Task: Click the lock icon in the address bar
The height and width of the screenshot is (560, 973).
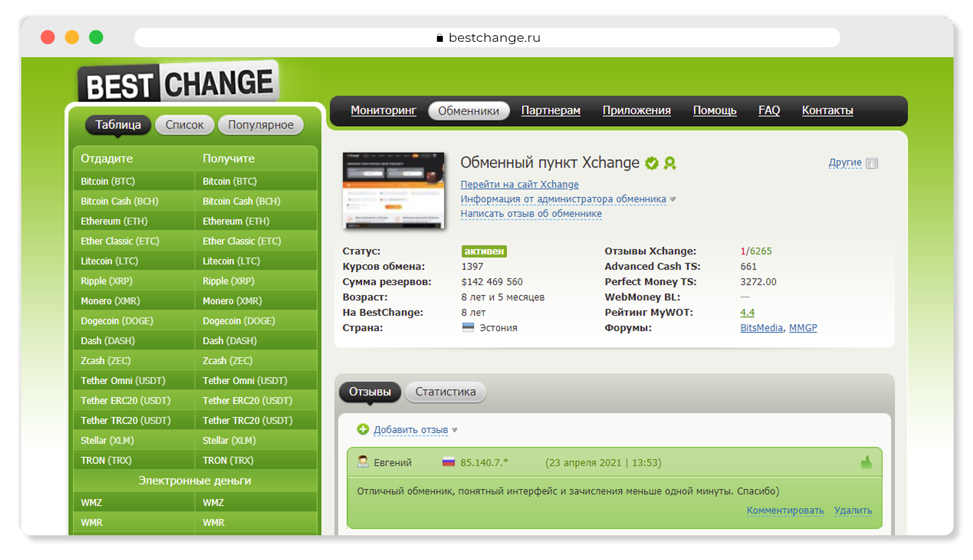Action: 440,38
